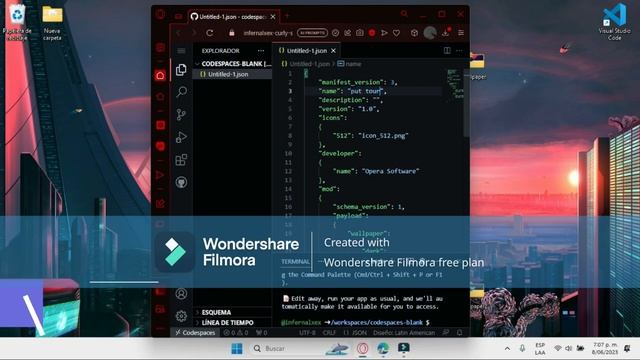Open the Accounts icon in the activity bar

click(x=181, y=293)
